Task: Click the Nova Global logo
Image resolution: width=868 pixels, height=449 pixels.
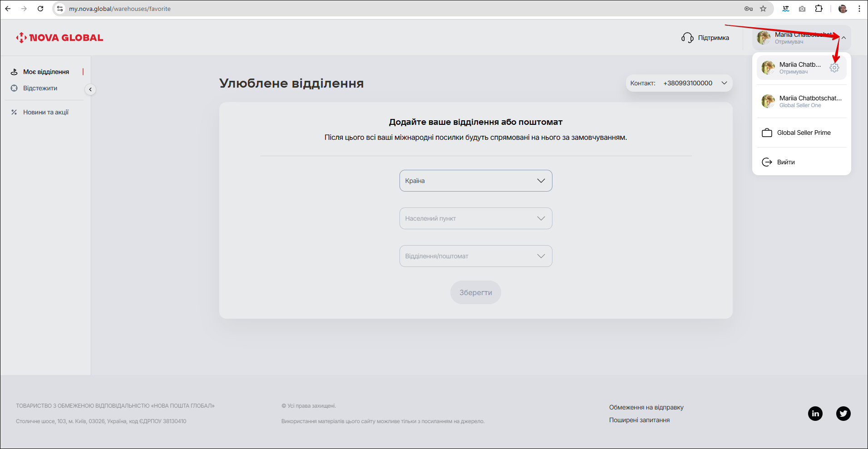Action: point(59,38)
